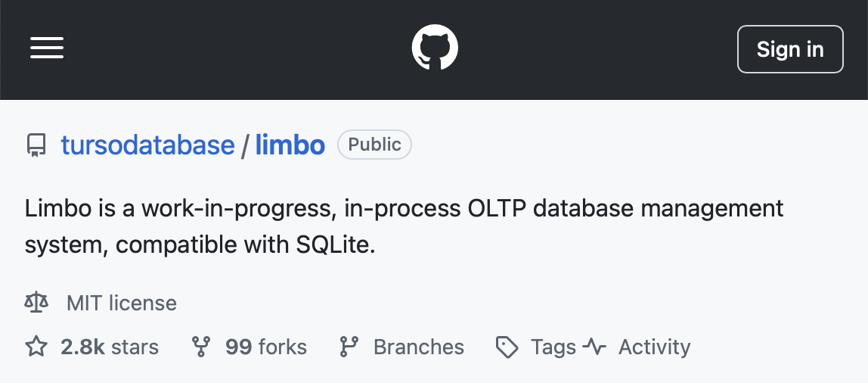Image resolution: width=868 pixels, height=383 pixels.
Task: Click the branch icon beside Branches
Action: tap(349, 347)
